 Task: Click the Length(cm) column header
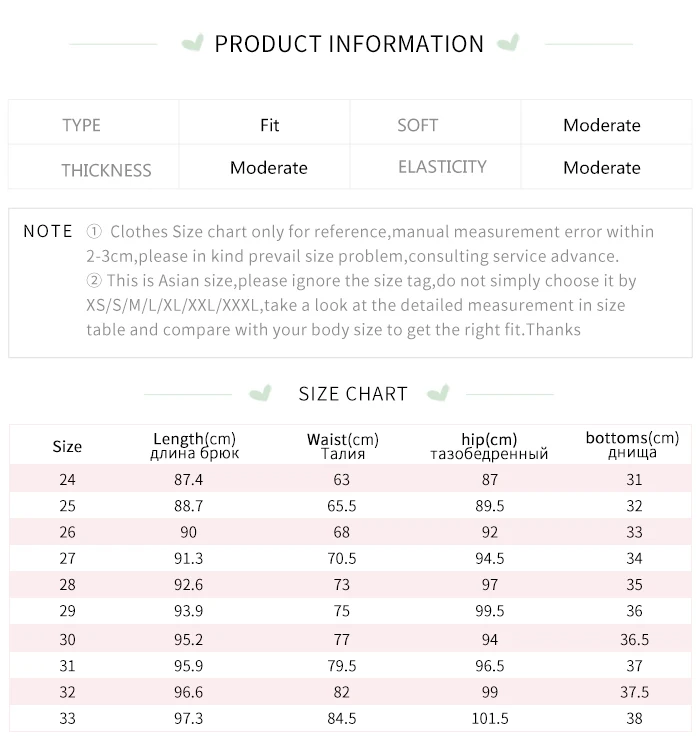click(x=194, y=445)
